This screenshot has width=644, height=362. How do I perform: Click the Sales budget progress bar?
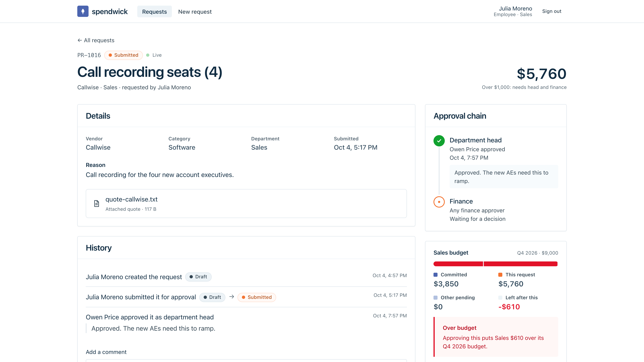pos(495,264)
